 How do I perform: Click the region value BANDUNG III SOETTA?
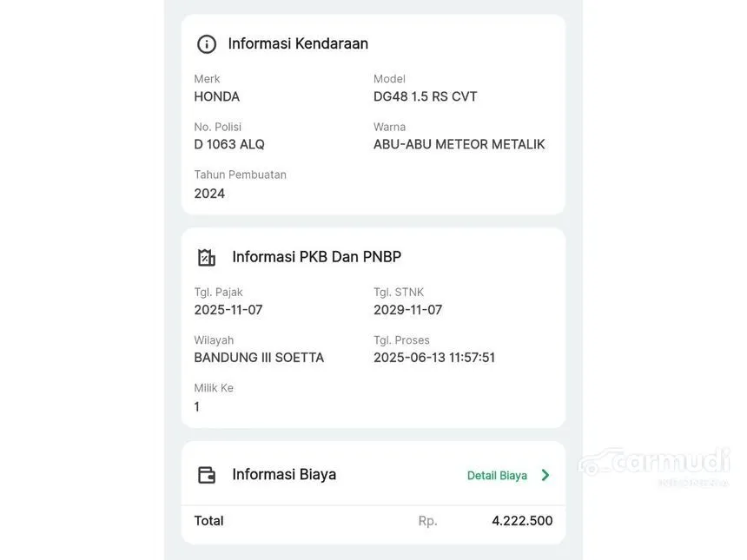[259, 358]
